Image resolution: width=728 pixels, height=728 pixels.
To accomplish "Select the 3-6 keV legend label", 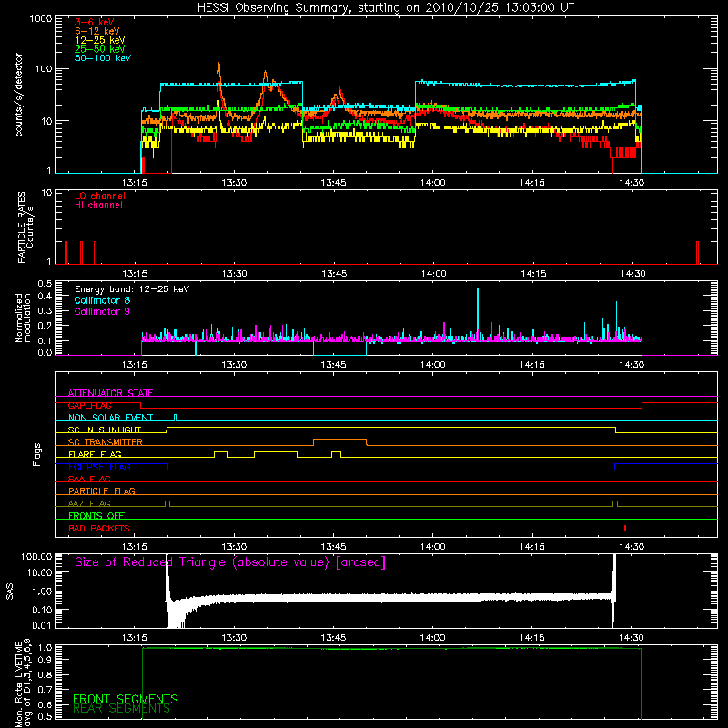I will (95, 22).
